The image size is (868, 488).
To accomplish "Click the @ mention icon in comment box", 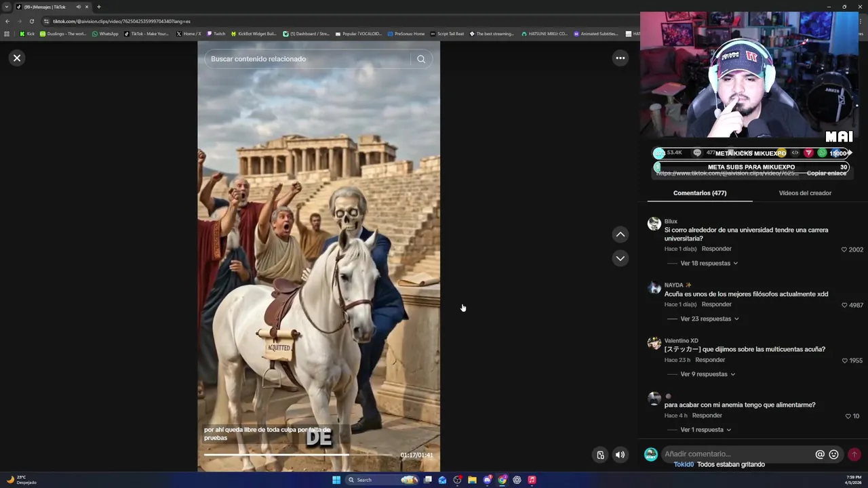I will tap(820, 454).
